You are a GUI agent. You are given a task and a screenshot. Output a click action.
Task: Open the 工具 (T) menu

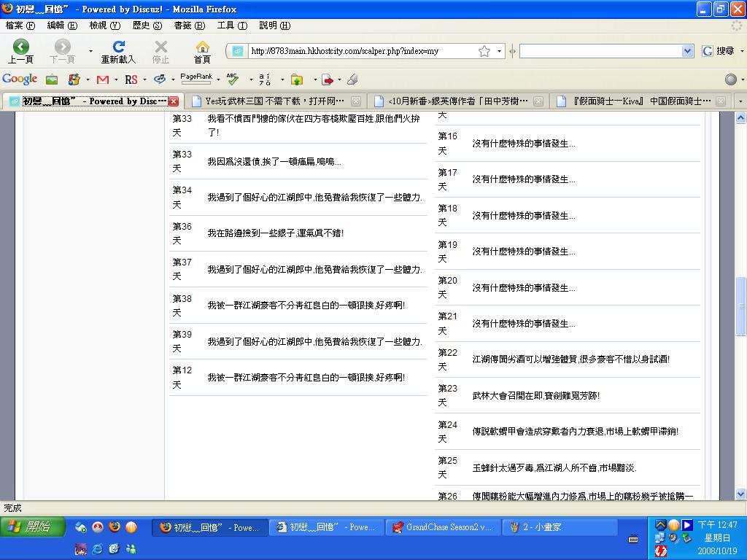[x=232, y=26]
